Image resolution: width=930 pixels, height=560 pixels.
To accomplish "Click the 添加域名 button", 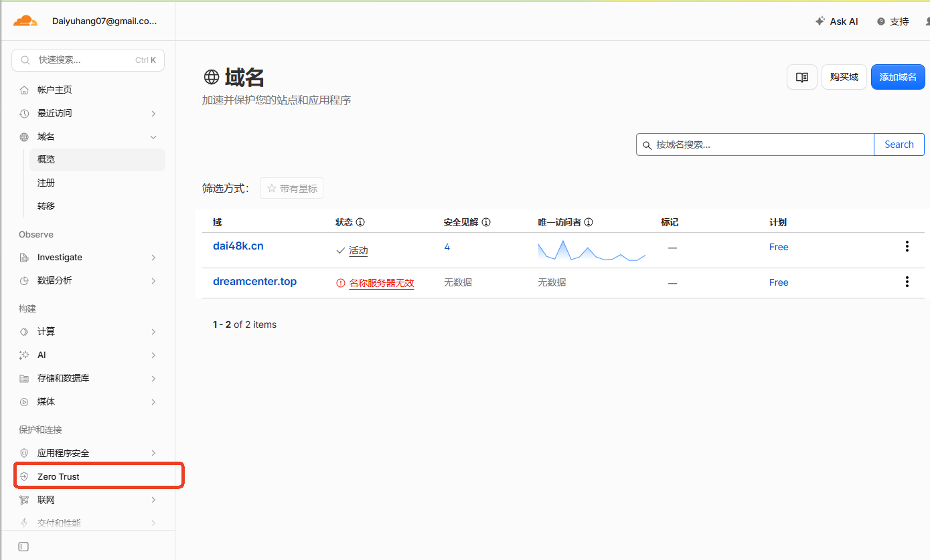I will pos(898,77).
